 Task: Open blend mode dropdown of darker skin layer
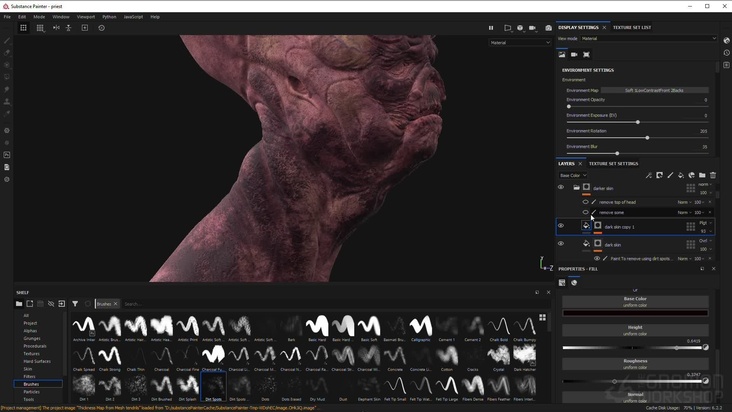[705, 185]
